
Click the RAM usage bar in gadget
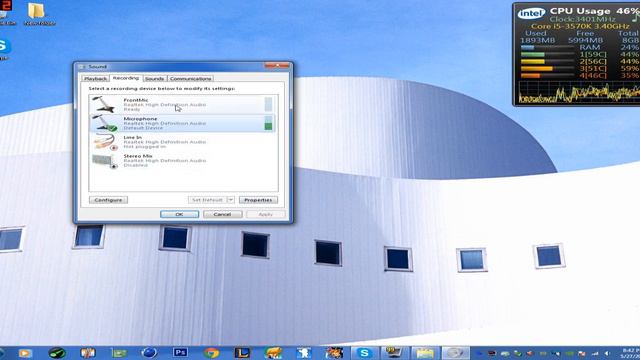point(547,48)
